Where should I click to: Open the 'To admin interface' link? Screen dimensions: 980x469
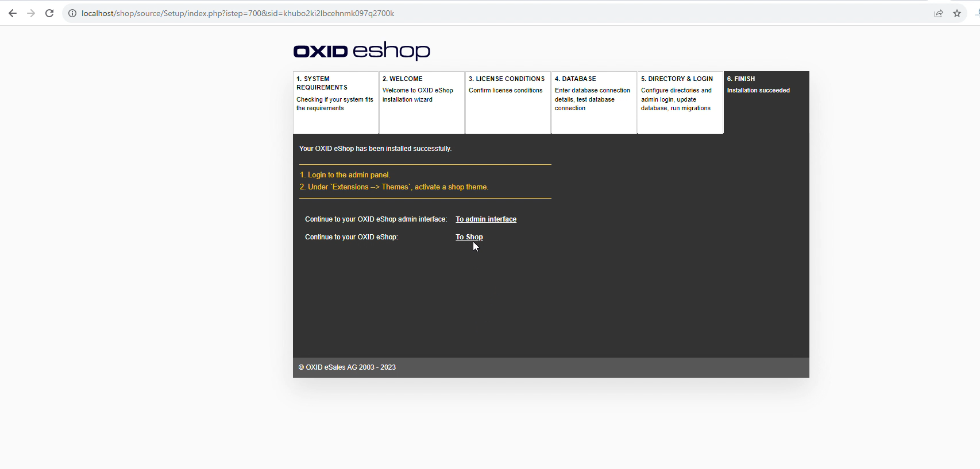tap(486, 219)
